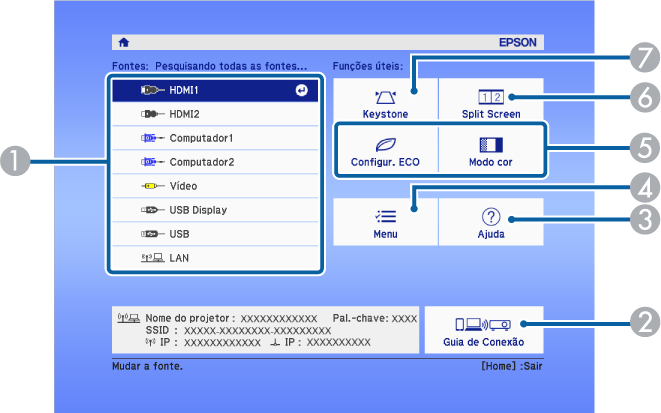Switch to Computador1 source
The height and width of the screenshot is (413, 661).
coord(214,138)
